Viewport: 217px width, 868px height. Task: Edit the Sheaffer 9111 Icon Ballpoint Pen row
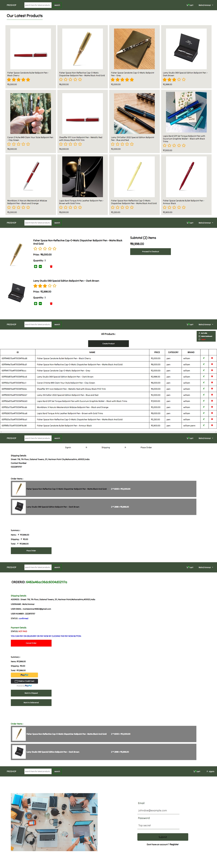pos(204,388)
